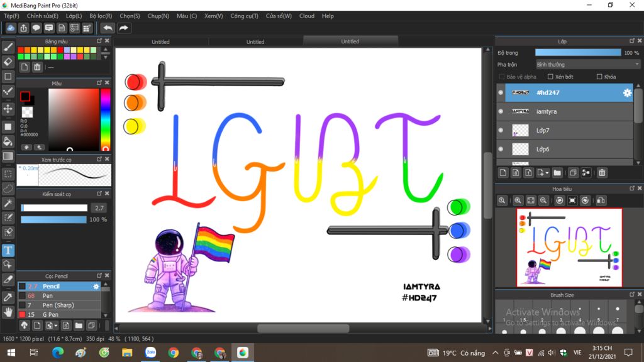Viewport: 644px width, 362px height.
Task: Toggle visibility of Lớp6 layer
Action: point(501,149)
